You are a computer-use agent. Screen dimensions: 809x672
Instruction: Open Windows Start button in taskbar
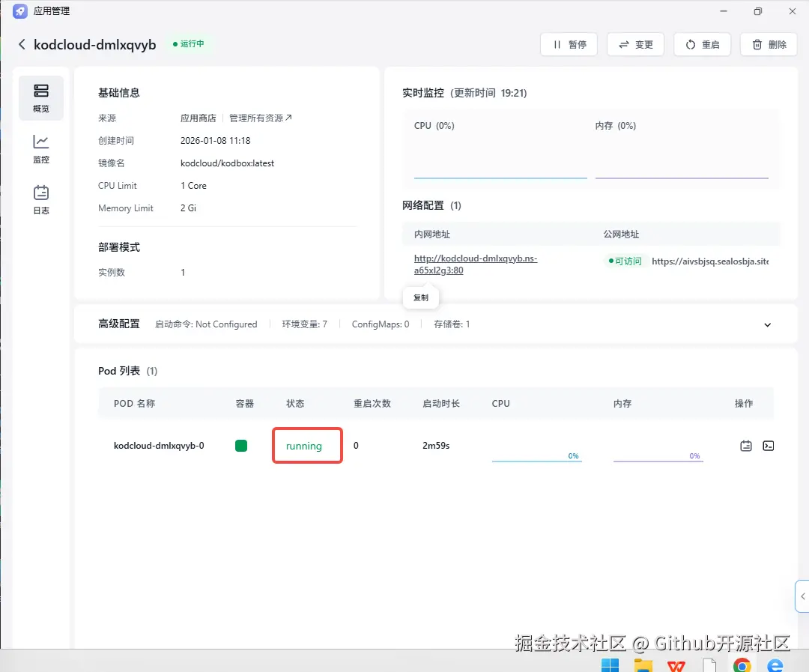(610, 665)
